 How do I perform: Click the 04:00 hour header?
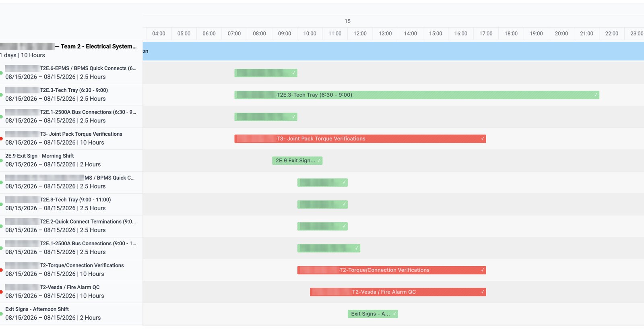point(159,33)
